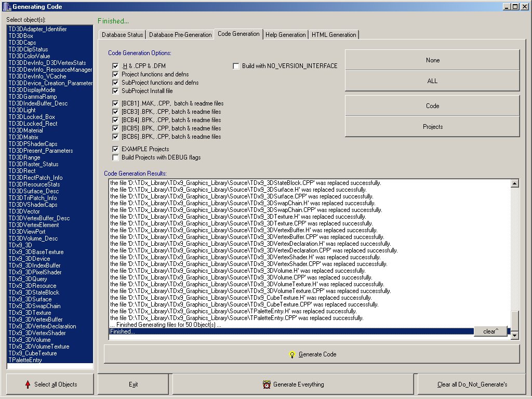Enable Build Projects with DEBUG flags
This screenshot has height=399, width=532.
(x=115, y=157)
